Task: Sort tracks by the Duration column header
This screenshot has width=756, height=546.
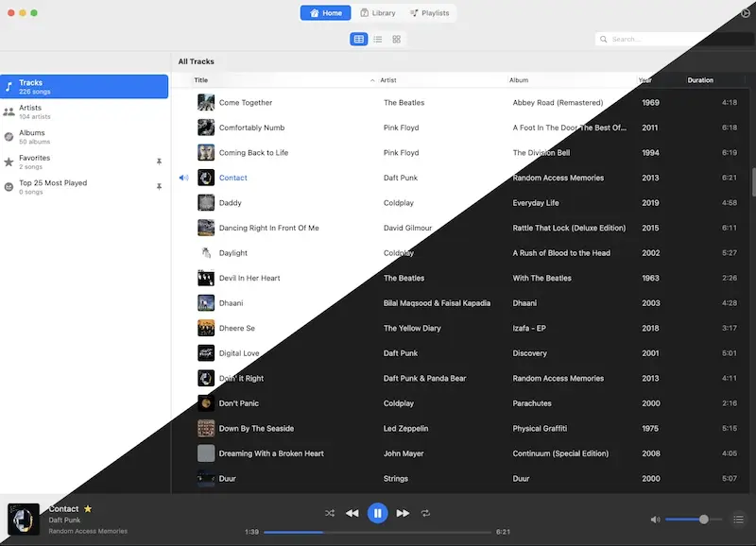Action: tap(700, 80)
